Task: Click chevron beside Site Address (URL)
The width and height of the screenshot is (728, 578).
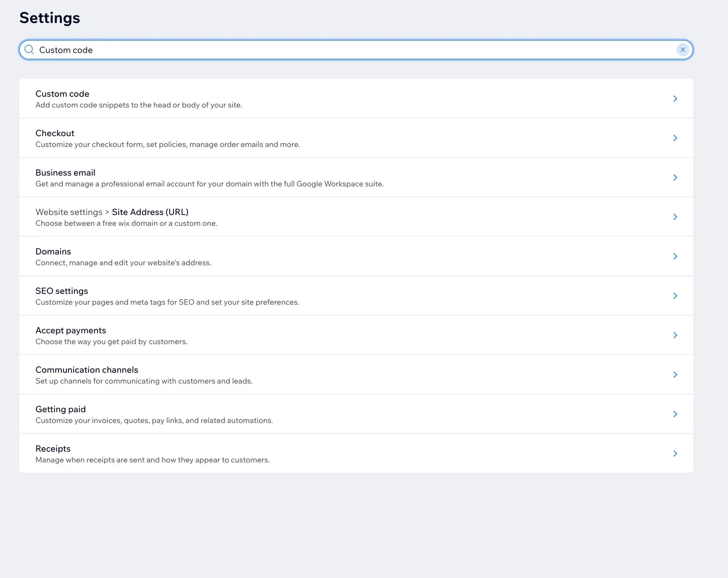Action: (x=675, y=217)
